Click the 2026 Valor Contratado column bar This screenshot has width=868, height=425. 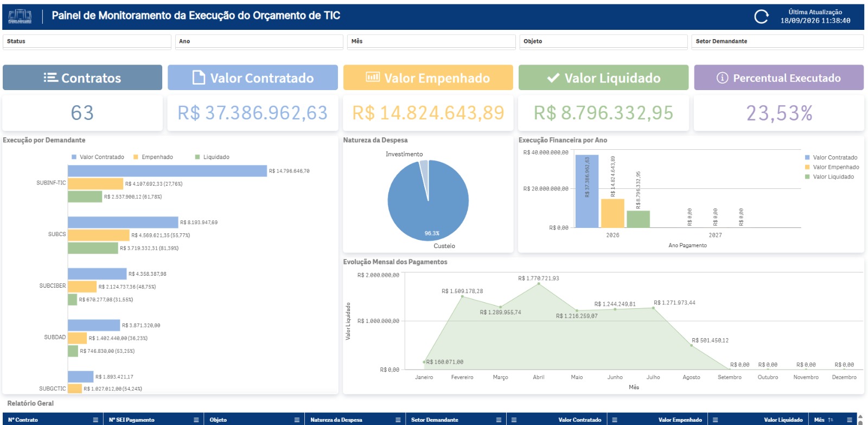(586, 191)
